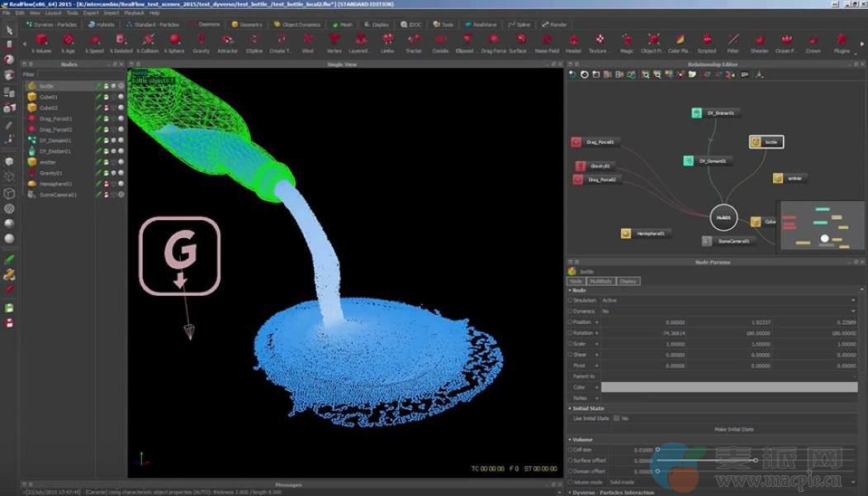Viewport: 868px width, 496px height.
Task: Choose the Wind daemon icon
Action: coord(307,40)
